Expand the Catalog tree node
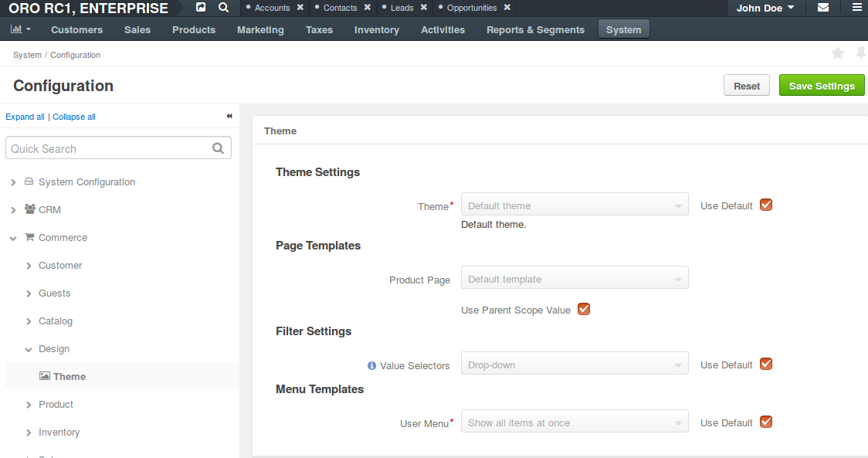 (x=29, y=321)
